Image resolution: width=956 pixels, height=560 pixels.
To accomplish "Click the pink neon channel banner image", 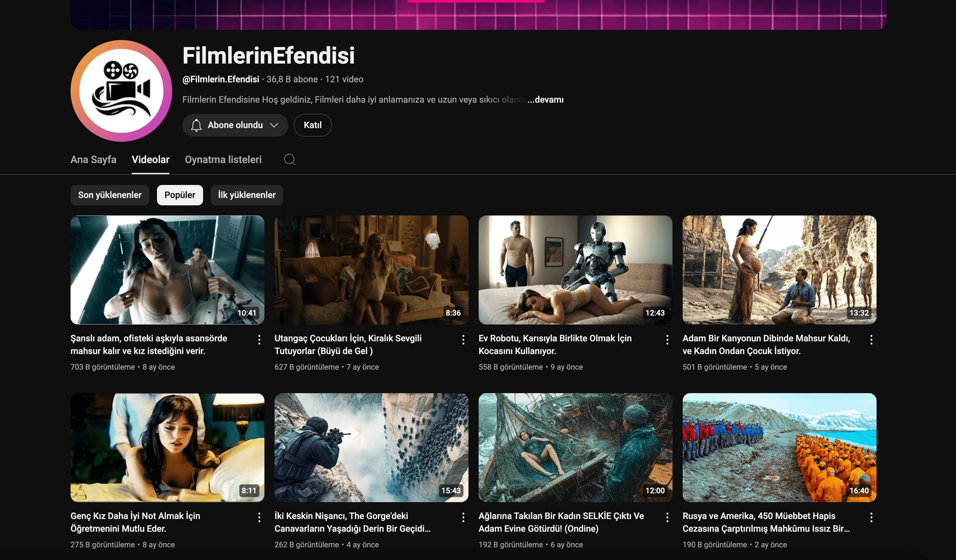I will pyautogui.click(x=478, y=14).
